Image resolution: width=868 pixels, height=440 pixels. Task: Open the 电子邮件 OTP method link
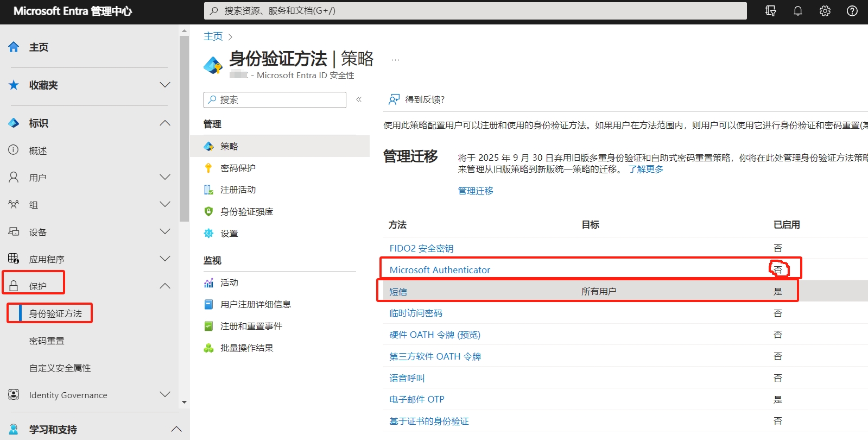416,399
